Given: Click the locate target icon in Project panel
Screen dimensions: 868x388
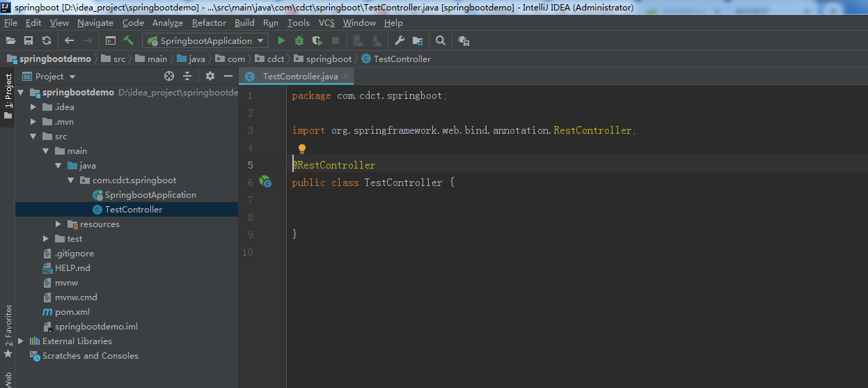Looking at the screenshot, I should tap(169, 76).
